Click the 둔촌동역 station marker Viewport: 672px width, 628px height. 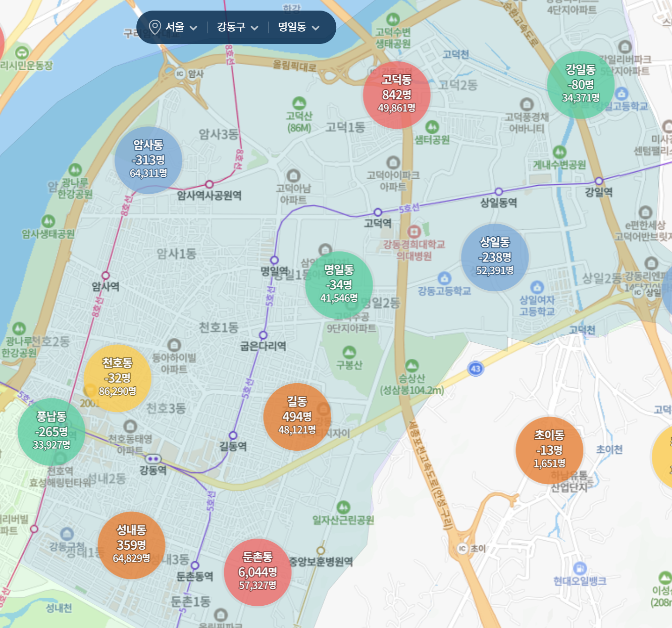coord(195,565)
